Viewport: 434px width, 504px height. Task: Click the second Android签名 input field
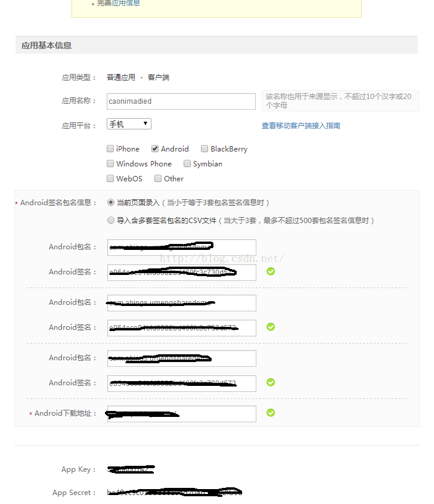182,328
